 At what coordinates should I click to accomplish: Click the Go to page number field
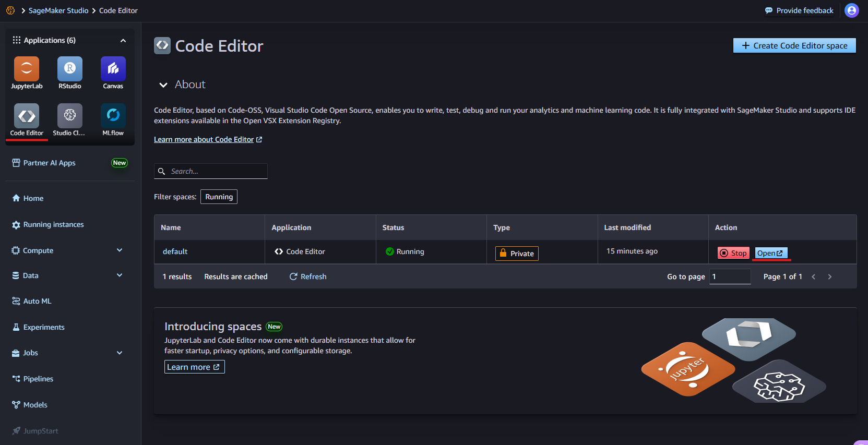(730, 276)
